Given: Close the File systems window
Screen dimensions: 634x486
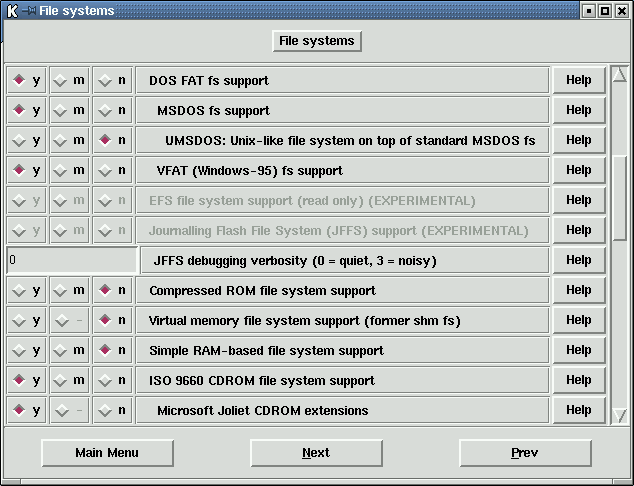Looking at the screenshot, I should click(622, 10).
